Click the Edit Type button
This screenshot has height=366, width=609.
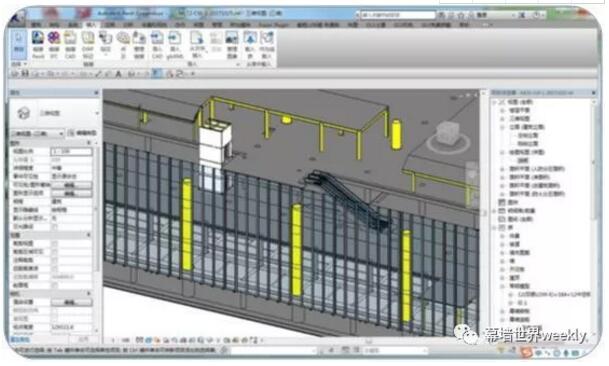coord(82,133)
